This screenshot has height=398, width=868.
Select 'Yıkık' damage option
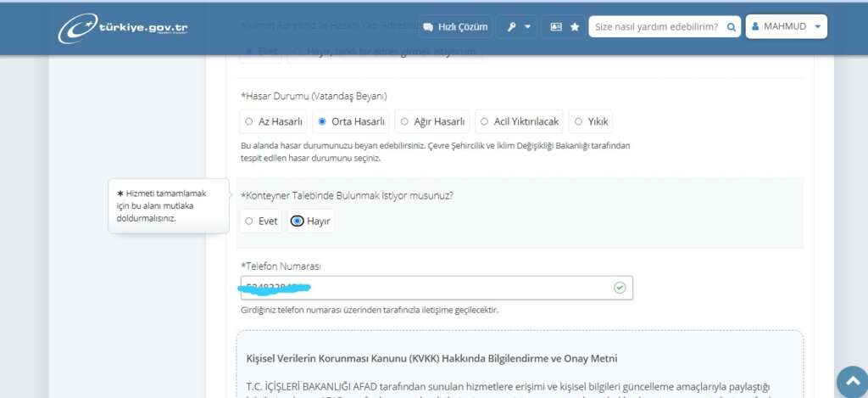591,121
